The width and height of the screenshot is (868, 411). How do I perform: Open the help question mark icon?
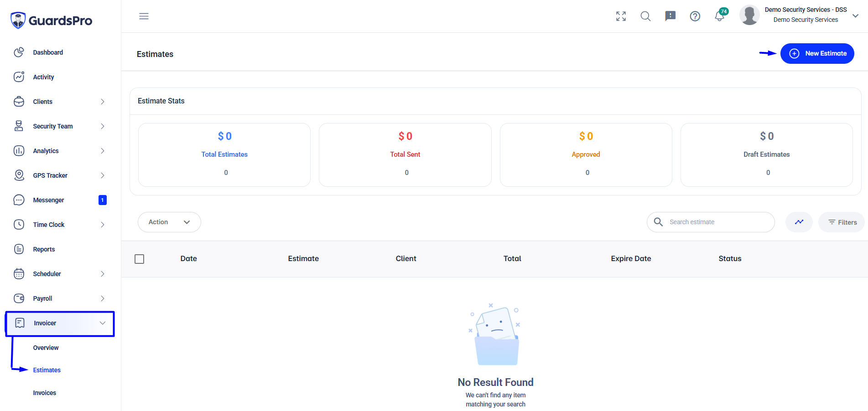pyautogui.click(x=695, y=16)
